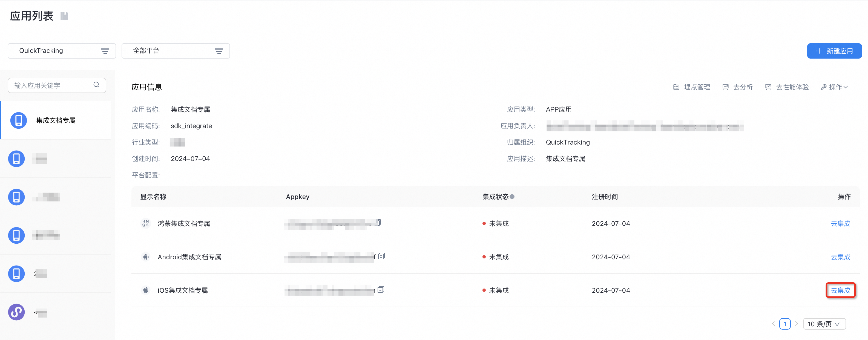The image size is (868, 340).
Task: Select page 1 in pagination
Action: click(785, 324)
